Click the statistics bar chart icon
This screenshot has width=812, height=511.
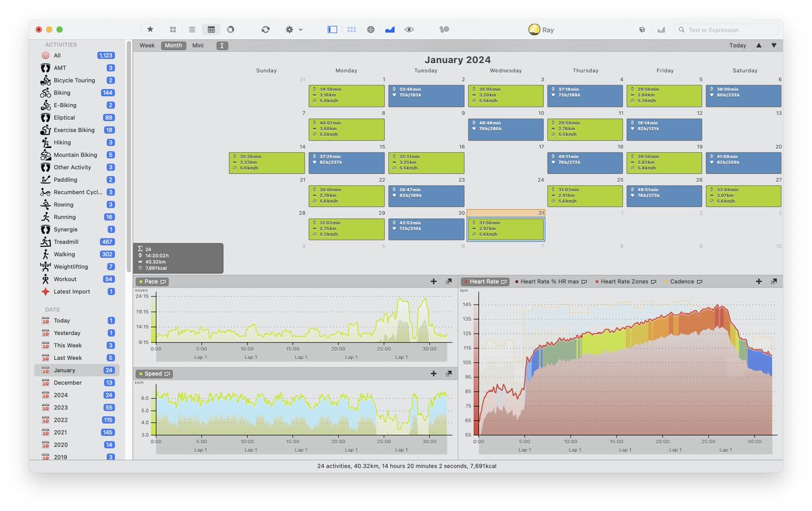[x=661, y=30]
